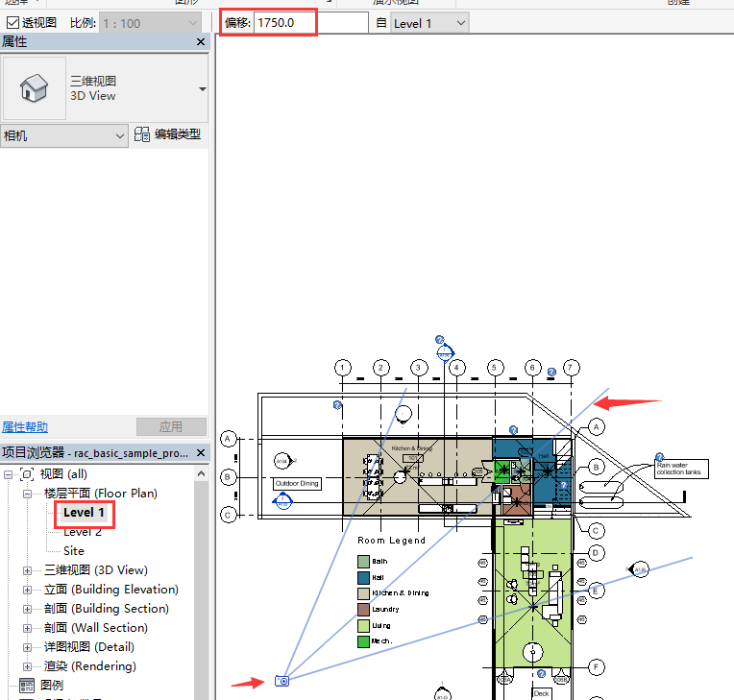Viewport: 734px width, 700px height.
Task: Click the Views (all) icon in browser
Action: 27,474
